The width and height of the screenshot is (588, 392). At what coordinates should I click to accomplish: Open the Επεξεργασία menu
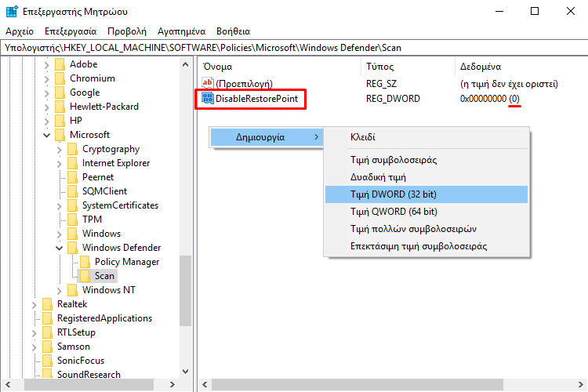pos(71,31)
